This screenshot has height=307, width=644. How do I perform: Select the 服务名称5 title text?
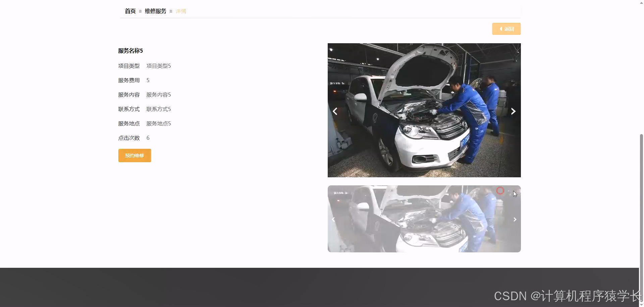(x=130, y=51)
